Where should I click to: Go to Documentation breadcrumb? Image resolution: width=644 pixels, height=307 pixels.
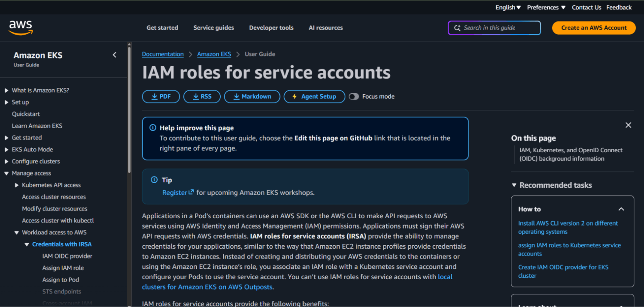pos(163,54)
